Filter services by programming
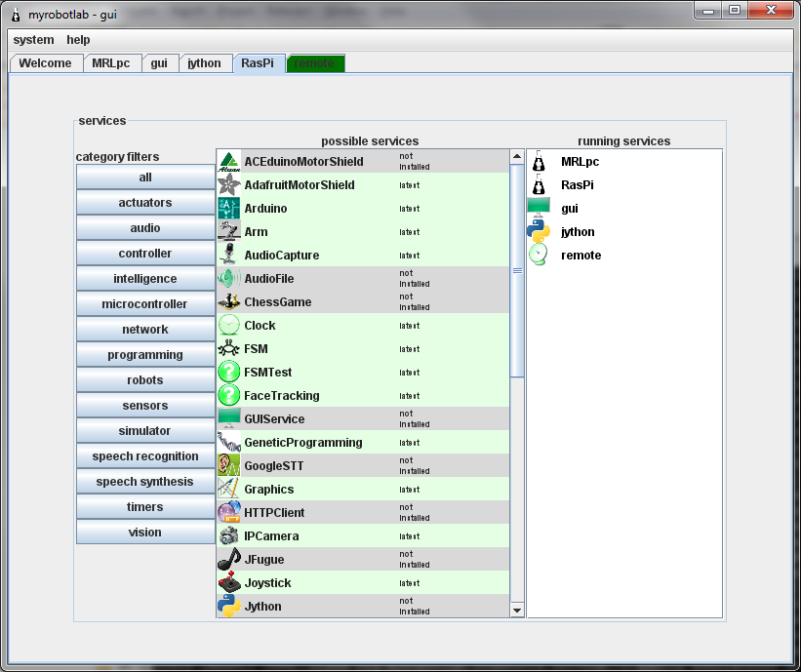The width and height of the screenshot is (801, 672). pyautogui.click(x=145, y=355)
